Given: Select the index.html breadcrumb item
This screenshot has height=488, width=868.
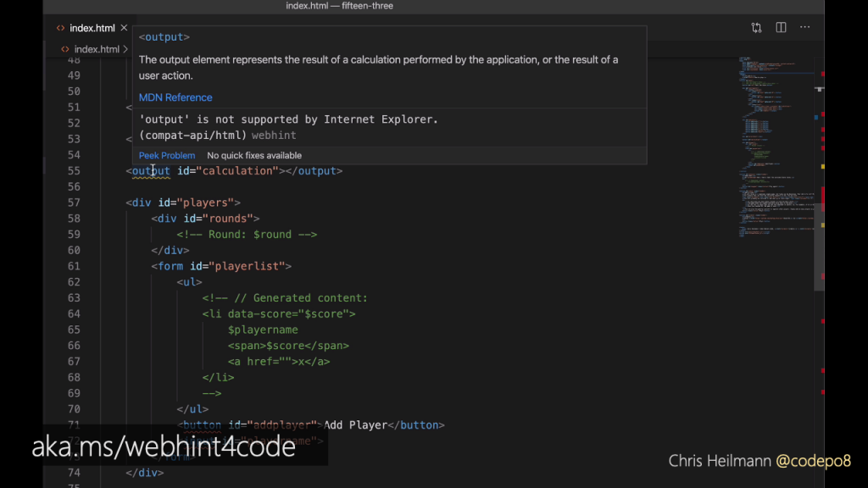Looking at the screenshot, I should pos(97,49).
